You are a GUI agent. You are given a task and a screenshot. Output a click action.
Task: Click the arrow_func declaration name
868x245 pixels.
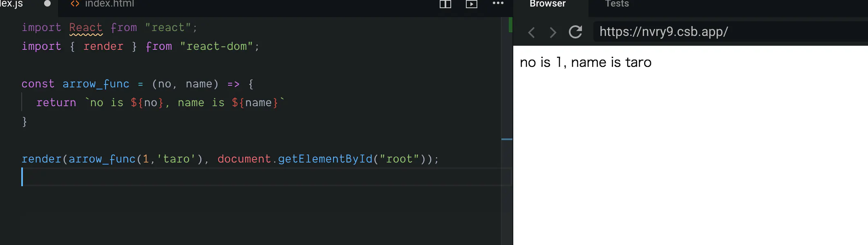96,84
